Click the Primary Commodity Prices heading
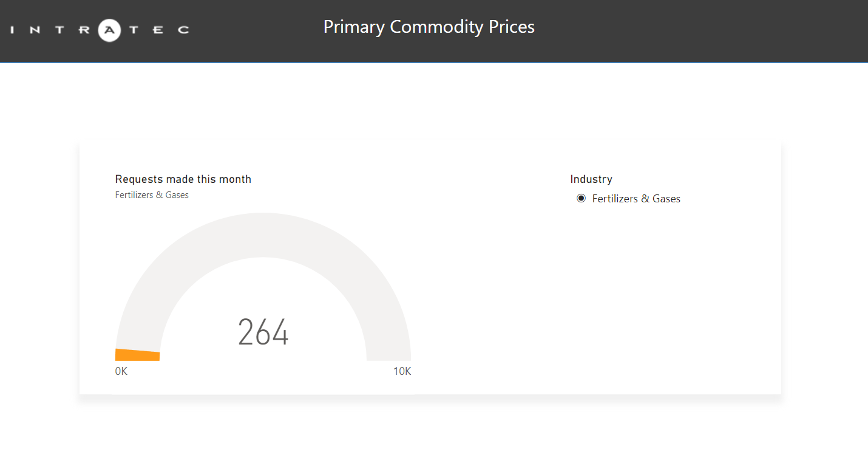Screen dimensions: 868x463 tap(429, 27)
